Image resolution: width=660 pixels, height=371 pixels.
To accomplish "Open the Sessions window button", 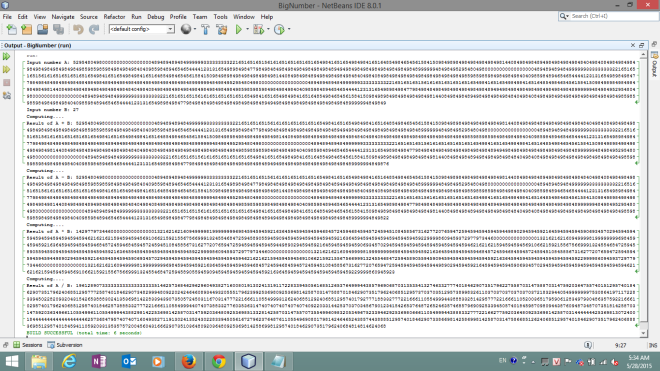I will (x=28, y=345).
